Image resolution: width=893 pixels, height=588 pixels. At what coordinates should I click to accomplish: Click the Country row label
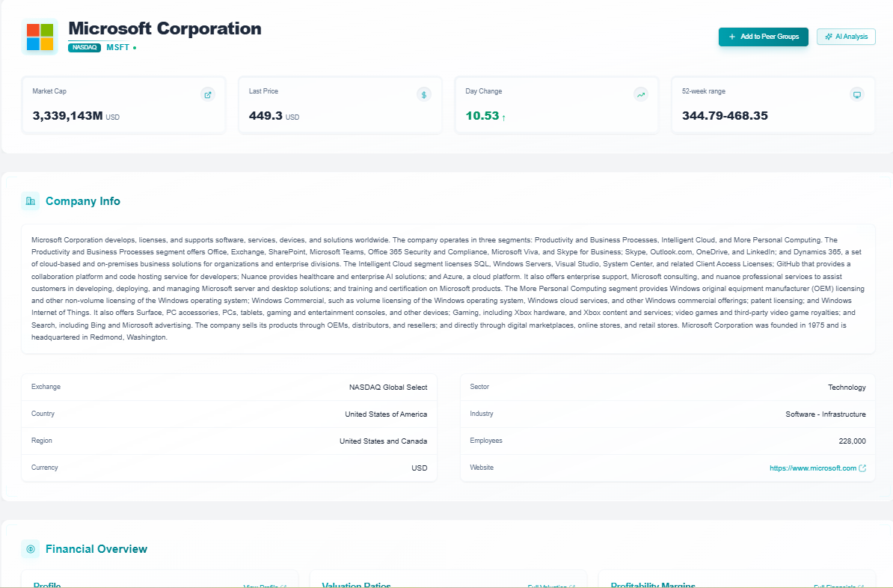[x=43, y=414]
